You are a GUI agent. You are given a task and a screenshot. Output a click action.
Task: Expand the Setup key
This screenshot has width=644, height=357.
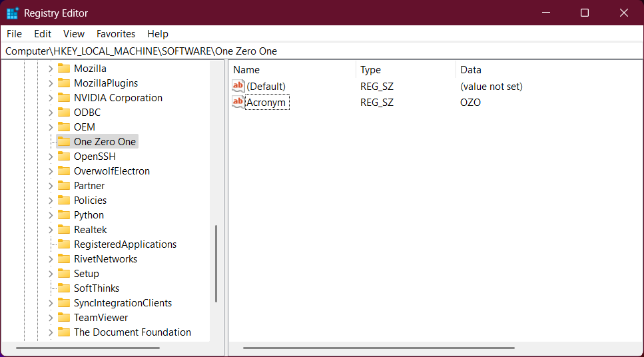51,274
